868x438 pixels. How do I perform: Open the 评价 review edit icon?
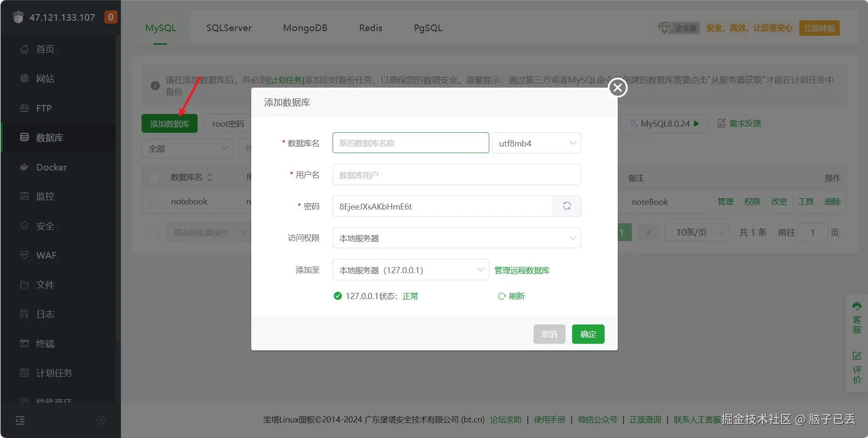857,356
